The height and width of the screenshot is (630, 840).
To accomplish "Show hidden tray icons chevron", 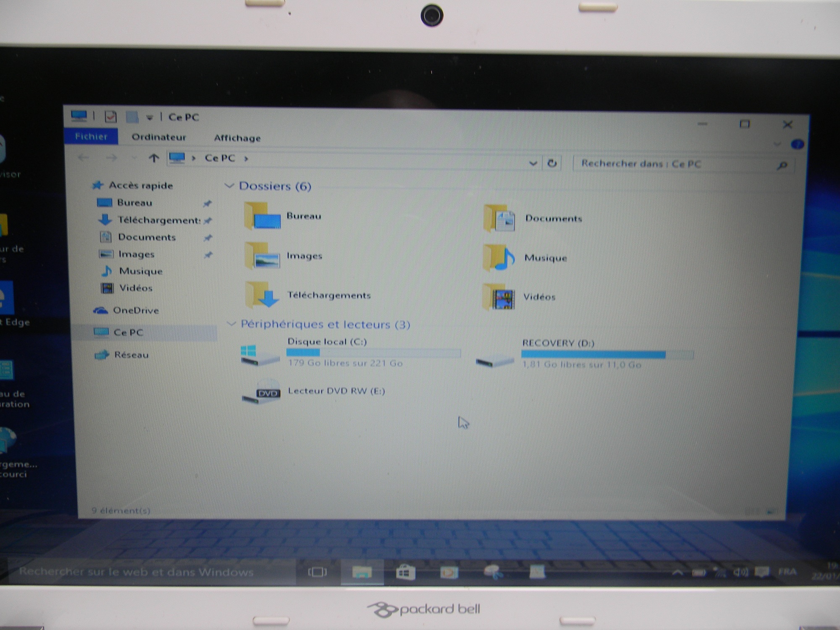I will pos(677,572).
